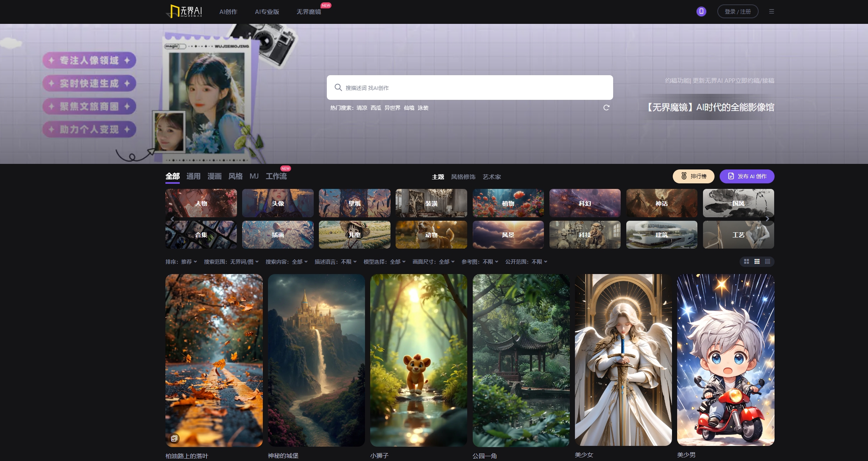This screenshot has width=868, height=461.
Task: Click the 登录 / 注册 button
Action: 738,12
